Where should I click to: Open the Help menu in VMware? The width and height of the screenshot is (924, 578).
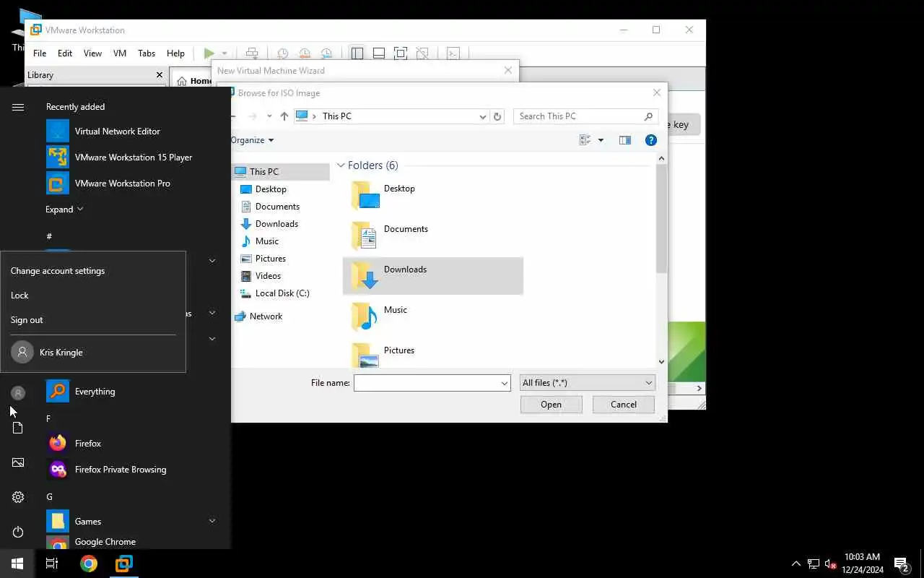click(x=175, y=53)
